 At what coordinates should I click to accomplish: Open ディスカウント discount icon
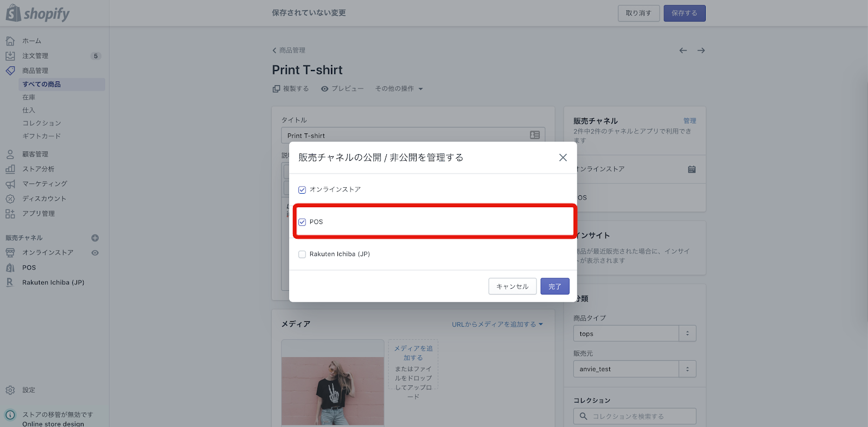click(x=10, y=199)
